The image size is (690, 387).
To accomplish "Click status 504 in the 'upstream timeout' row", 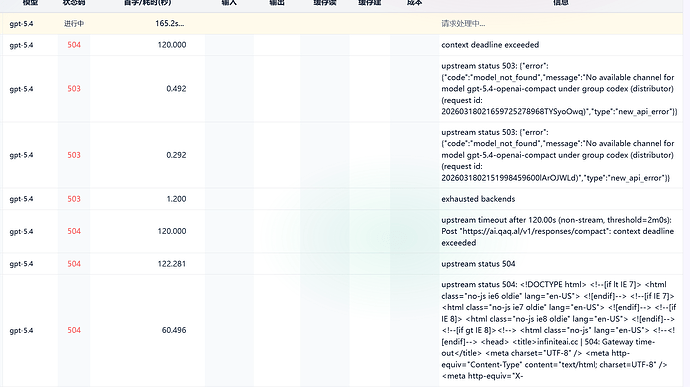I will point(74,231).
